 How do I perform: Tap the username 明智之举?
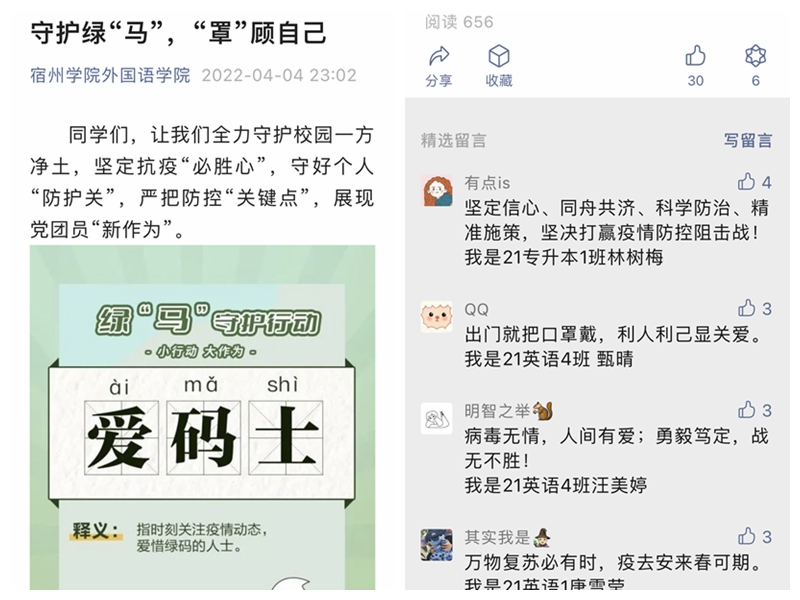click(x=497, y=411)
